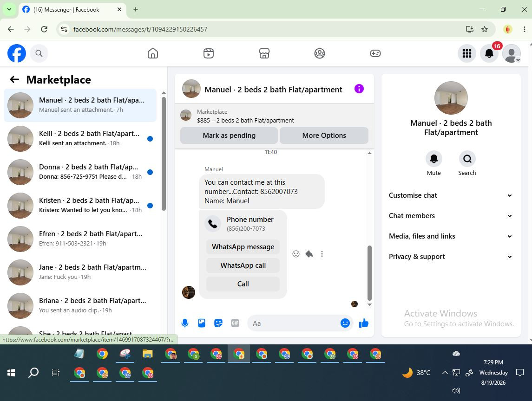Viewport: 532px width, 401px height.
Task: Open the emoji picker in message field
Action: 345,323
